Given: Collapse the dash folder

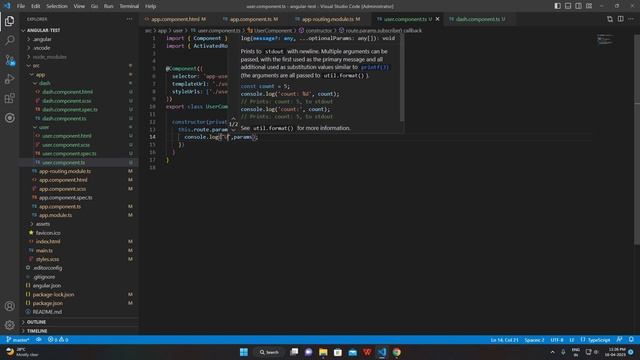Looking at the screenshot, I should click(x=44, y=83).
